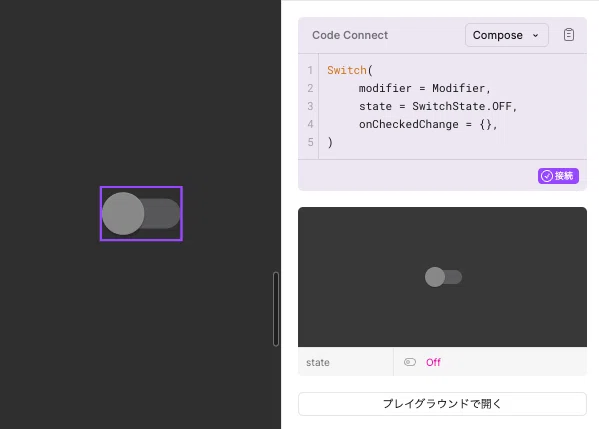The image size is (599, 429).
Task: Click the 'onCheckedChange = {},' code line
Action: tap(428, 124)
